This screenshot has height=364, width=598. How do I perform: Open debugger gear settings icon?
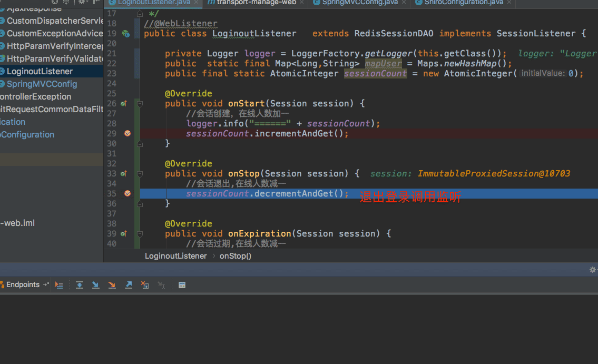(x=592, y=270)
